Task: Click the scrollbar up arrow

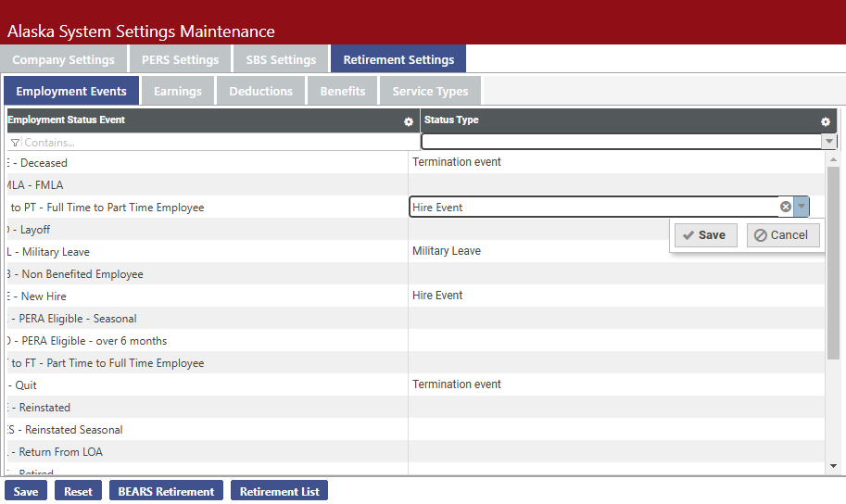Action: coord(833,159)
